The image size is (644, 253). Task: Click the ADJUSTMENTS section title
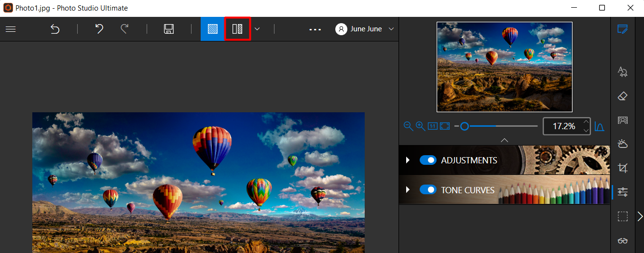pyautogui.click(x=469, y=160)
